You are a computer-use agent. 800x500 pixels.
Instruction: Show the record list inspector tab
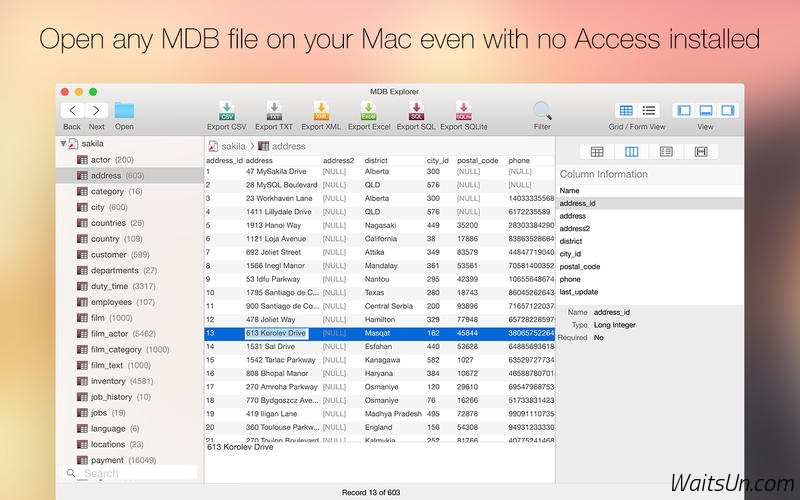point(666,152)
